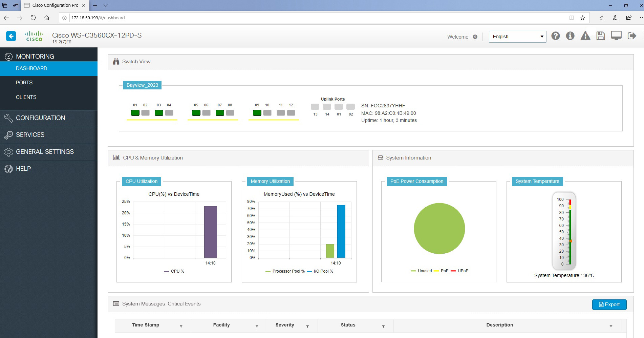644x338 pixels.
Task: Open a new browser tab
Action: click(x=95, y=5)
